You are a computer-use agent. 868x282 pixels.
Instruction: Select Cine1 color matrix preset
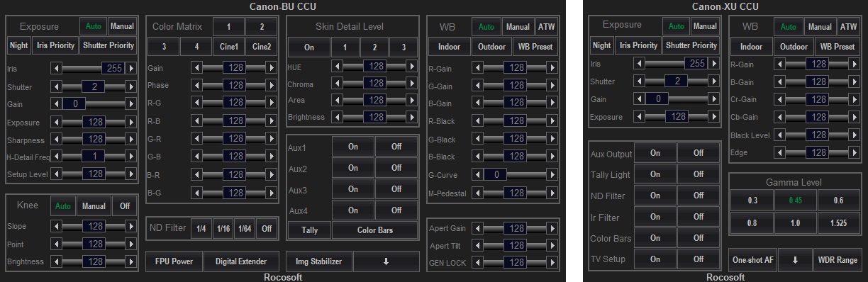pyautogui.click(x=229, y=47)
